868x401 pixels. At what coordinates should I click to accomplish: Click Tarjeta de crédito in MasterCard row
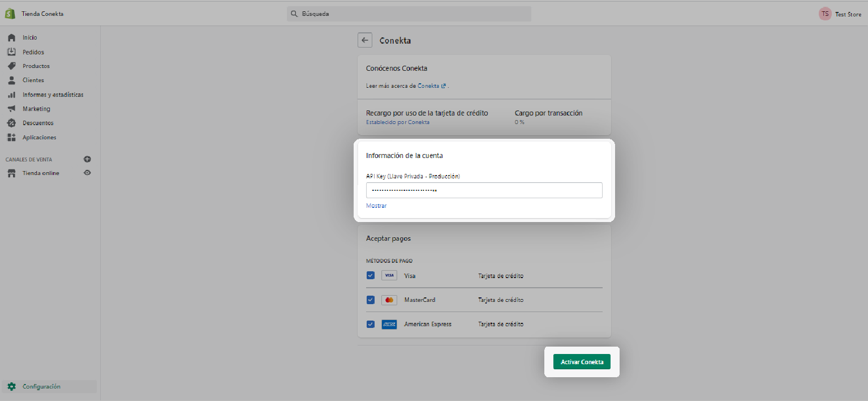pyautogui.click(x=501, y=300)
